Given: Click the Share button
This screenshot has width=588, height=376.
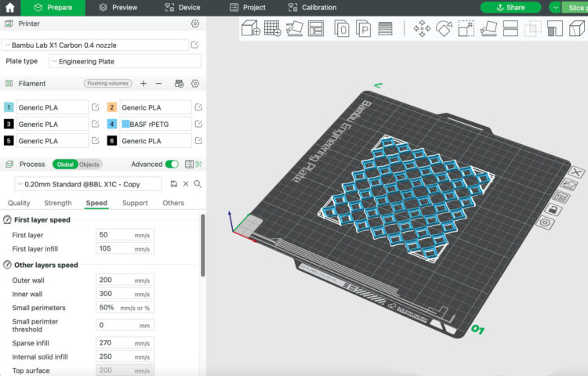Looking at the screenshot, I should pyautogui.click(x=510, y=7).
